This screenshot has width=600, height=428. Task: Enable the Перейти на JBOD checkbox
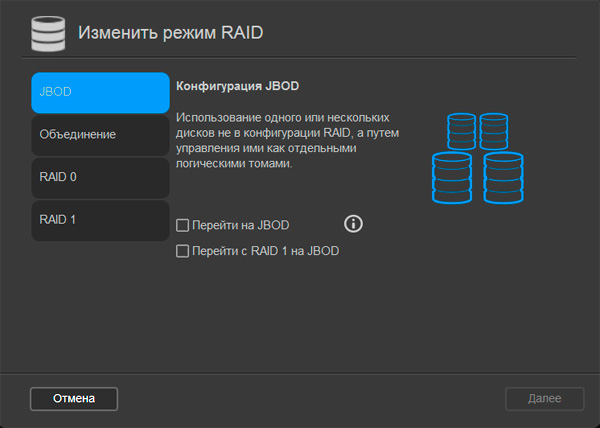pos(182,226)
